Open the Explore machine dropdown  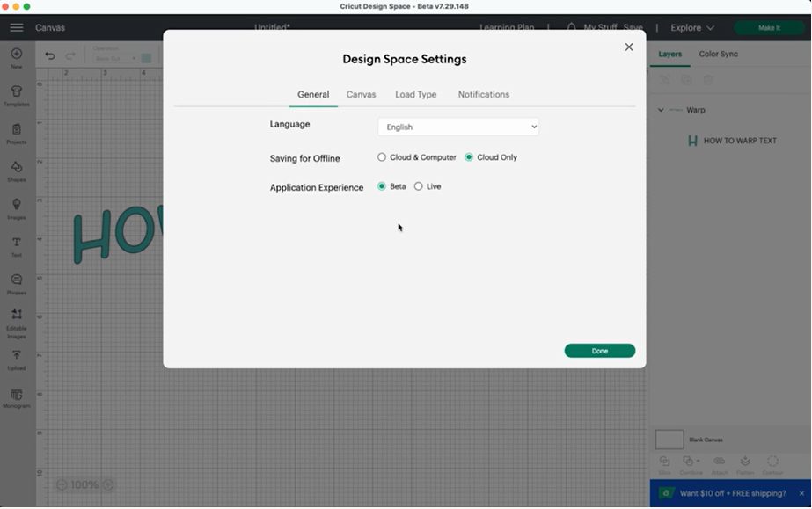point(692,27)
